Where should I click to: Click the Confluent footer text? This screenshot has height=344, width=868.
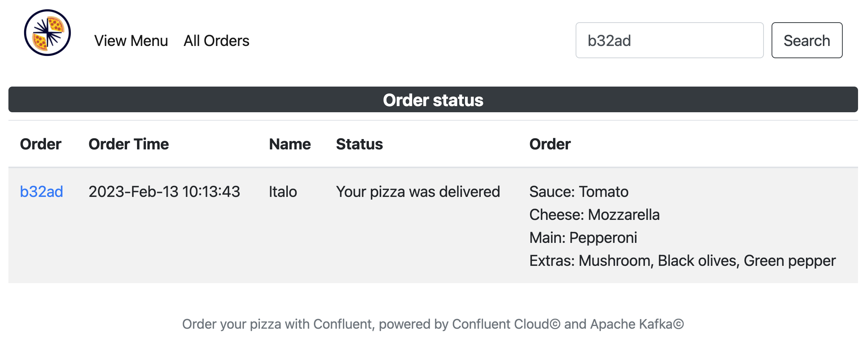point(433,324)
